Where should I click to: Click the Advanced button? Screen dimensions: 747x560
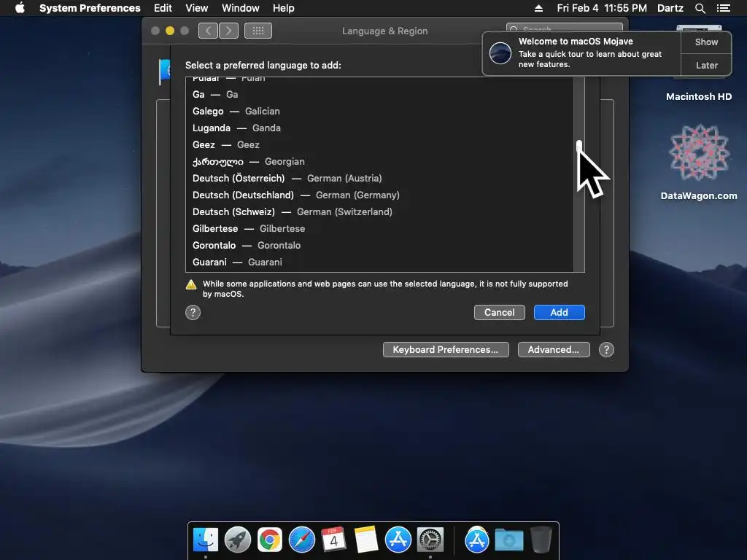(x=554, y=349)
